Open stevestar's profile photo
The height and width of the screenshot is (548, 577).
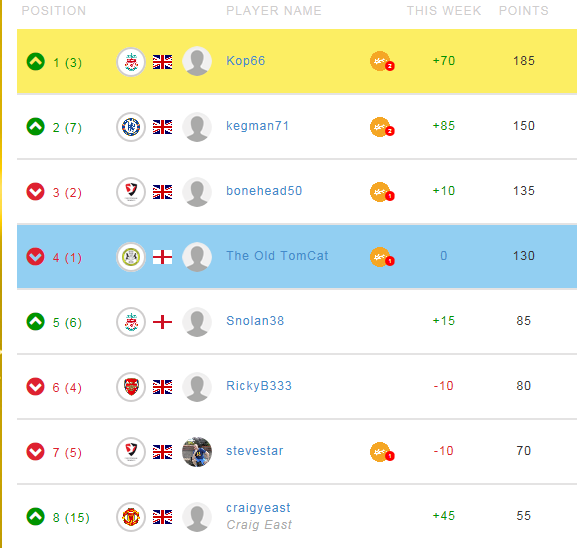pos(197,452)
